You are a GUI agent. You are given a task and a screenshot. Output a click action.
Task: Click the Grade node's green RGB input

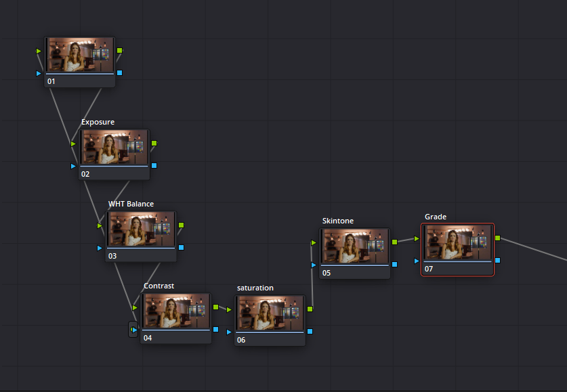417,239
